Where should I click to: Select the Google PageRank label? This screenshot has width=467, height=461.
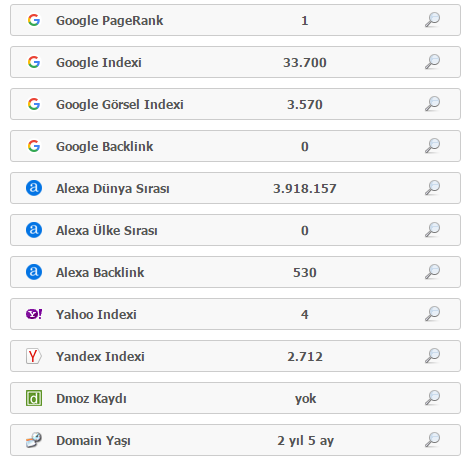coord(109,21)
